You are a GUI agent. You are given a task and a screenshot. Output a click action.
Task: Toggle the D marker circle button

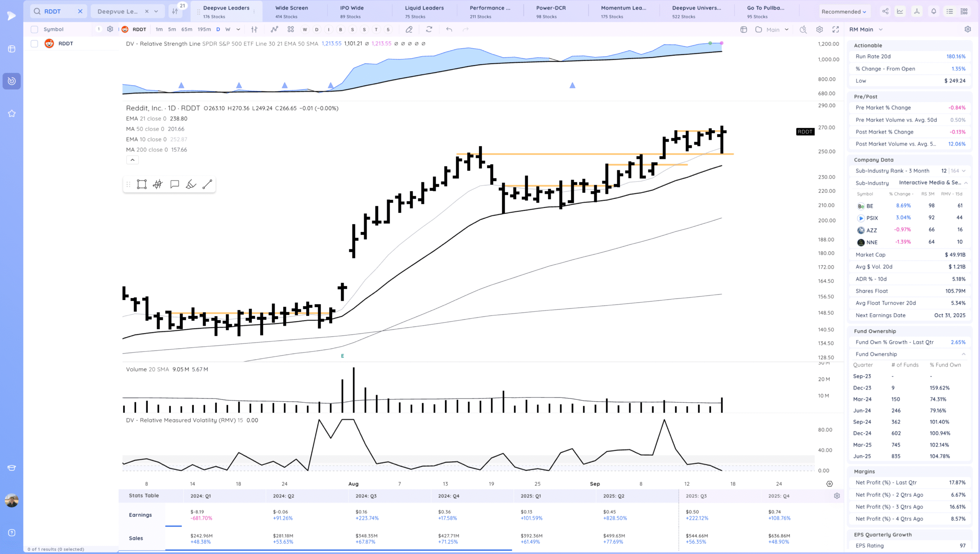coord(317,29)
